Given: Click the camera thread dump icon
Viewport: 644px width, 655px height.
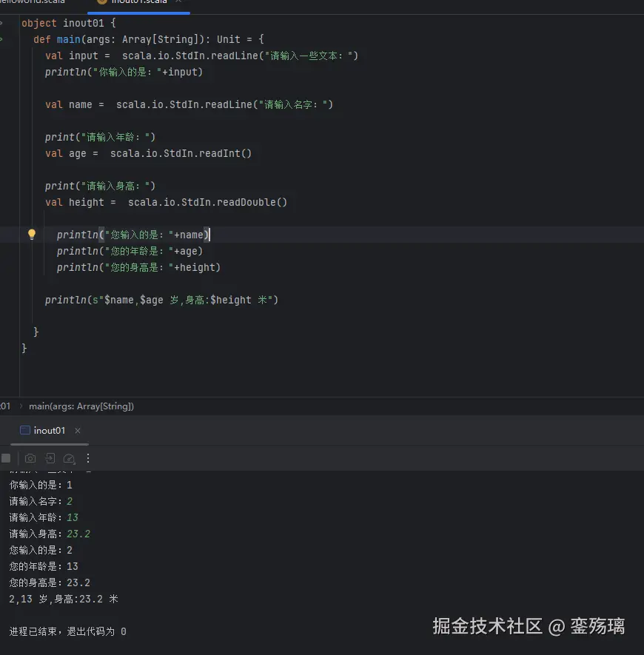Looking at the screenshot, I should (30, 458).
